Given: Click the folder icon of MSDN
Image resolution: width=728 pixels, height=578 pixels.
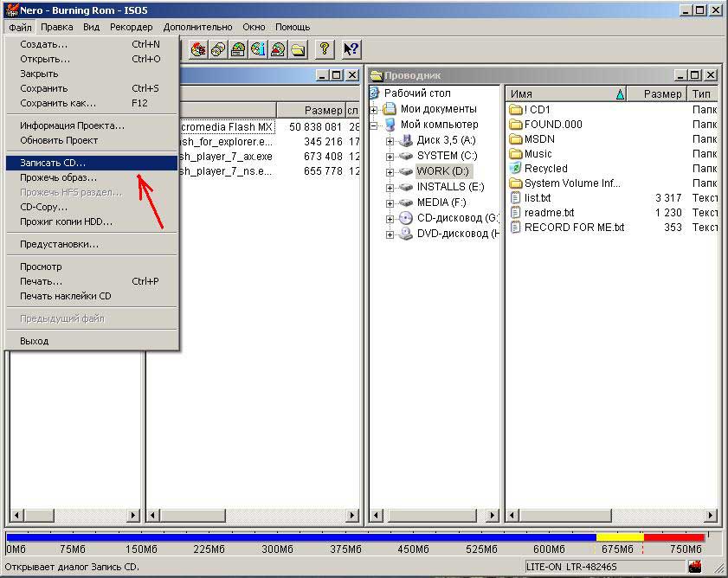Looking at the screenshot, I should 516,138.
